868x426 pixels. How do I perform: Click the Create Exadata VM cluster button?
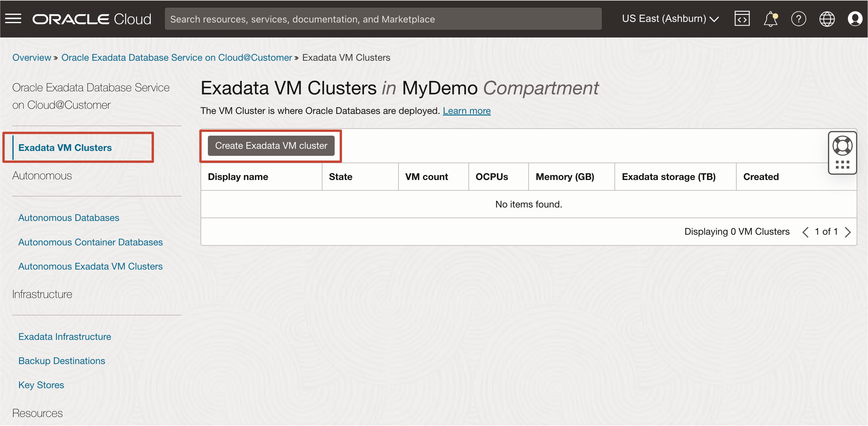[x=271, y=145]
